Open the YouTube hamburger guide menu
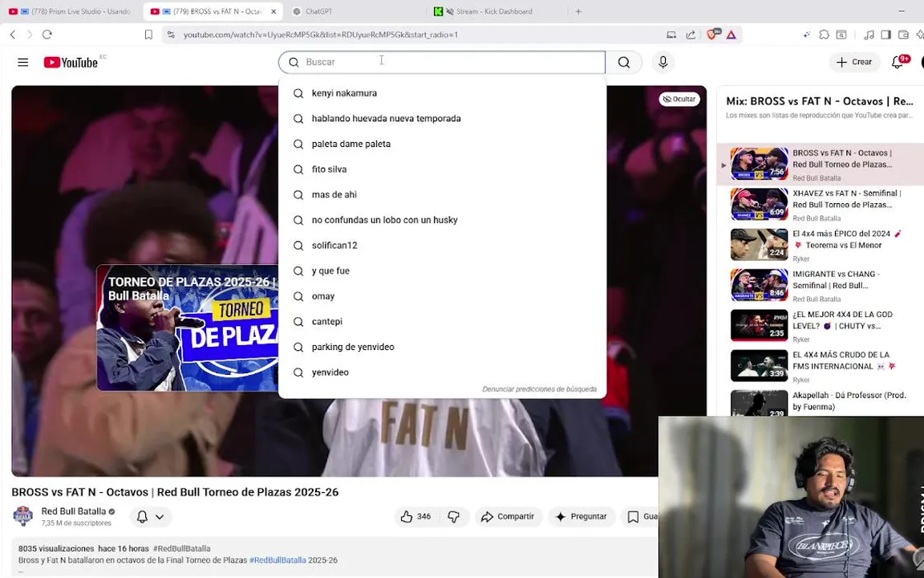The width and height of the screenshot is (924, 578). tap(23, 62)
